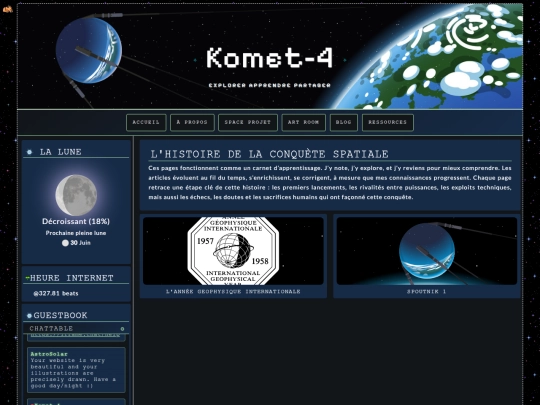The width and height of the screenshot is (540, 405).
Task: Click the AstroSolar guestbook message text
Action: coord(73,373)
